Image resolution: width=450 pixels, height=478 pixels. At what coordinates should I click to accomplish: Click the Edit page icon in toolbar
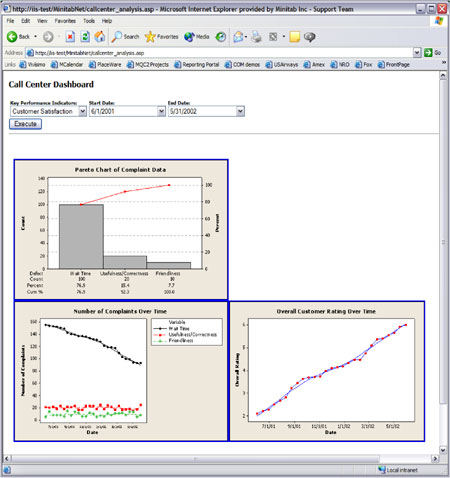273,37
